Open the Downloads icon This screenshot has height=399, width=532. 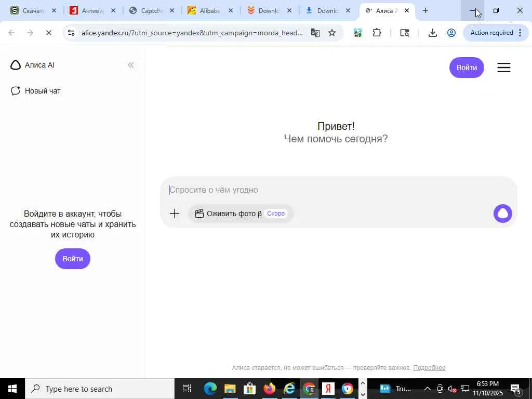click(x=432, y=33)
